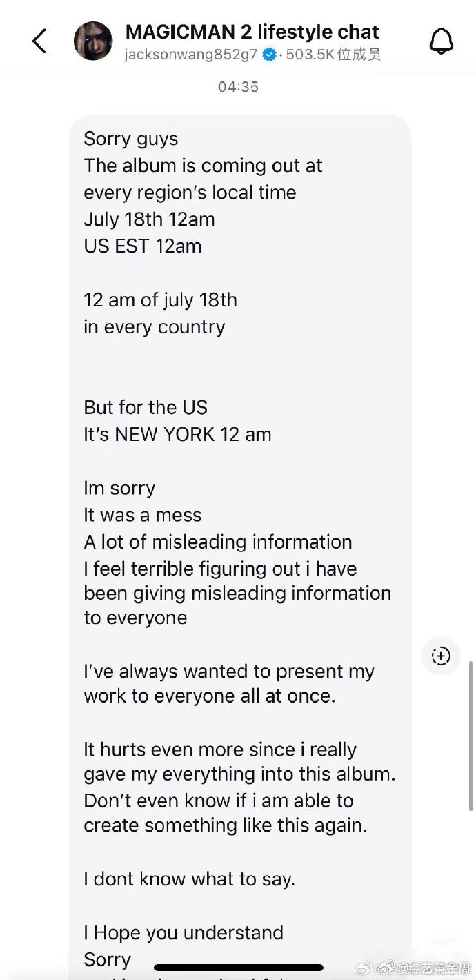Image resolution: width=476 pixels, height=980 pixels.
Task: Tap the back arrow icon
Action: pos(39,41)
